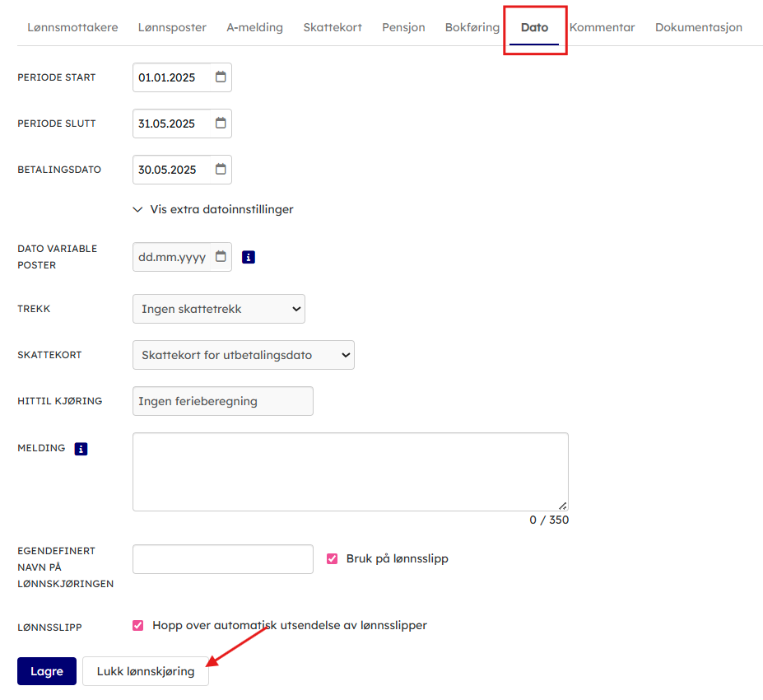The image size is (763, 700).
Task: Select the Dokumentasjon tab
Action: coord(698,27)
